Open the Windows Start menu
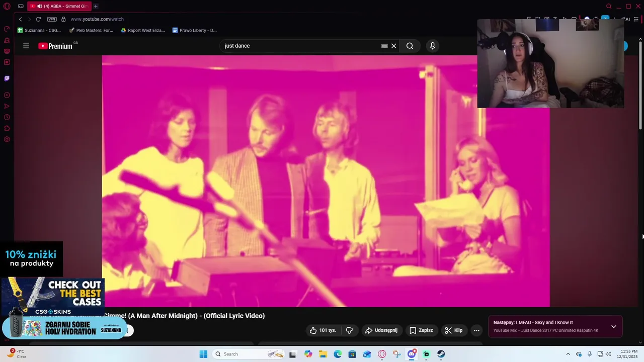The width and height of the screenshot is (644, 362). (203, 354)
